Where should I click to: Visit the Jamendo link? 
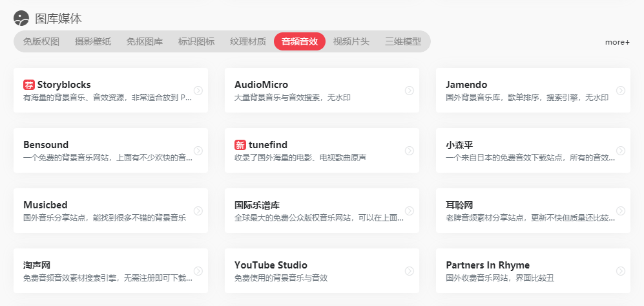pos(466,85)
